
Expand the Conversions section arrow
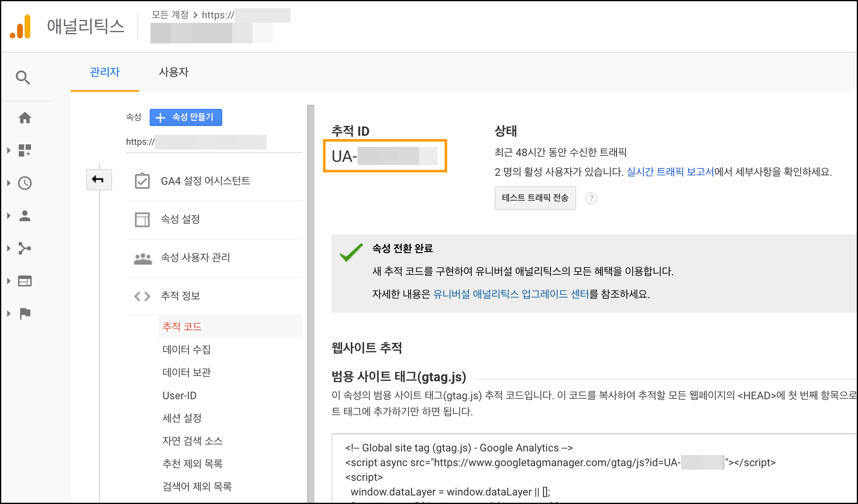9,314
